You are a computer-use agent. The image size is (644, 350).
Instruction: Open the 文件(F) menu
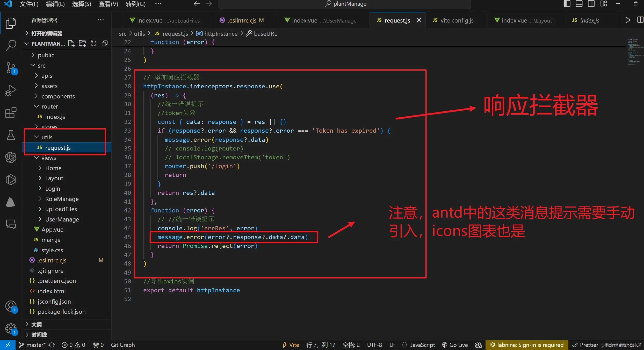tap(29, 4)
